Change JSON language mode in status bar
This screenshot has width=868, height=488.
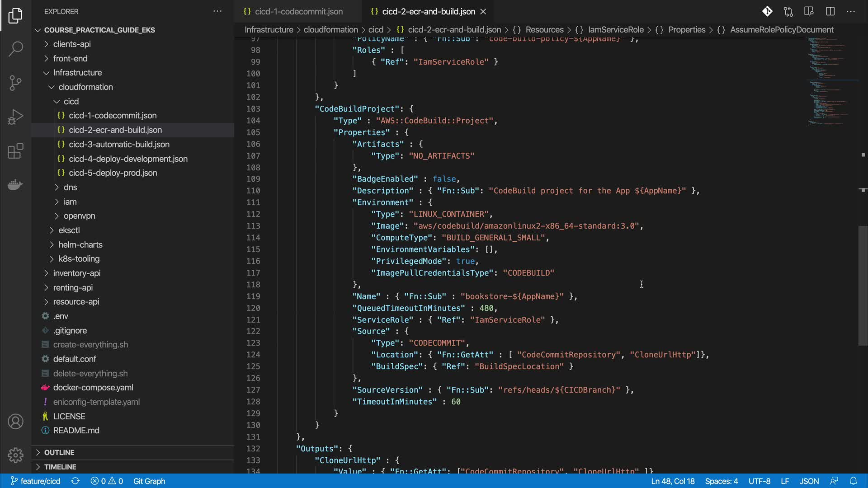(809, 481)
